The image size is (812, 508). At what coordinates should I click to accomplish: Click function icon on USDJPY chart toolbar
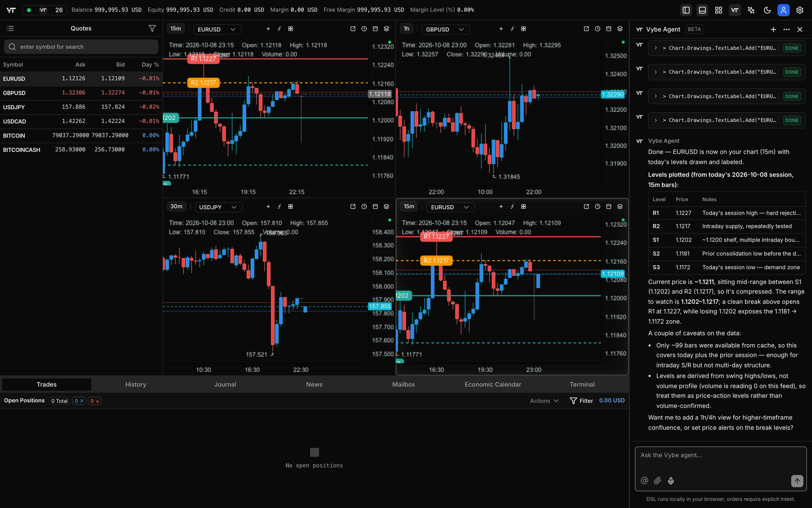(279, 207)
